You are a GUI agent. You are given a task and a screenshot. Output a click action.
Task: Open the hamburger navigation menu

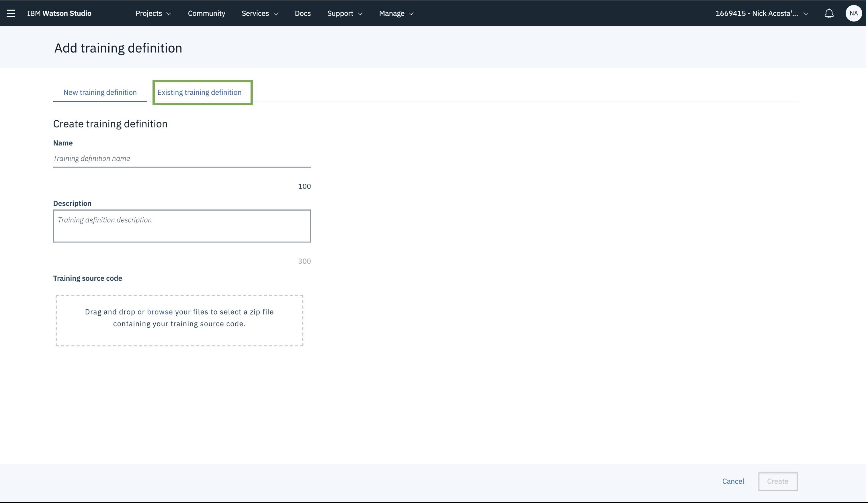tap(11, 13)
